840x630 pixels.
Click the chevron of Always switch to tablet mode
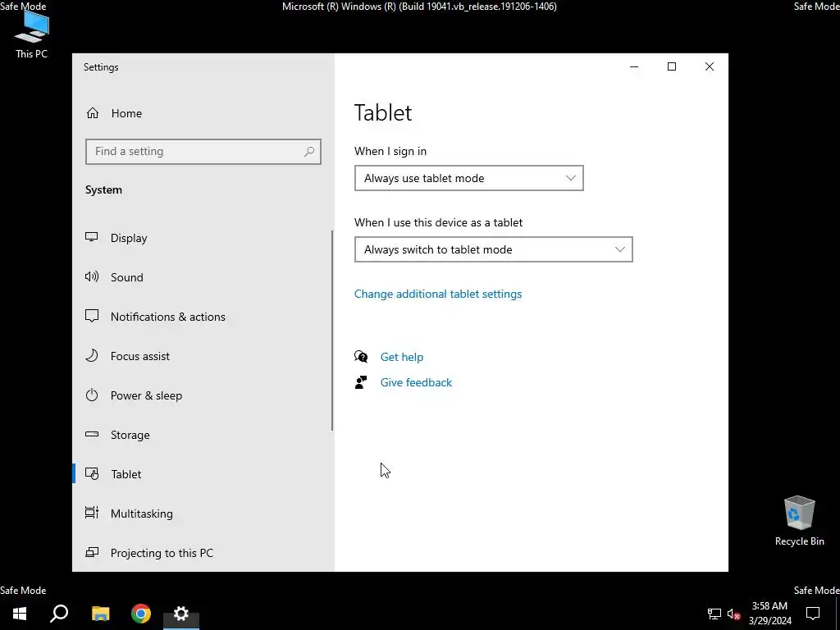coord(620,249)
